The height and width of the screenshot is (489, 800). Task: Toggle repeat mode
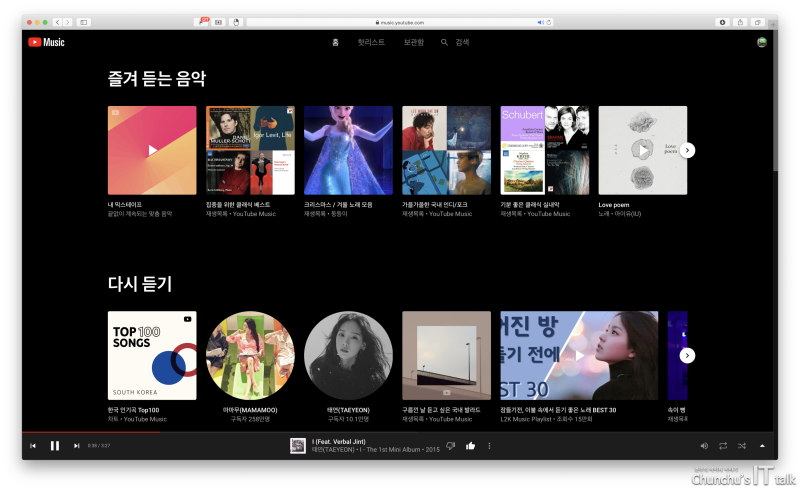[x=723, y=446]
